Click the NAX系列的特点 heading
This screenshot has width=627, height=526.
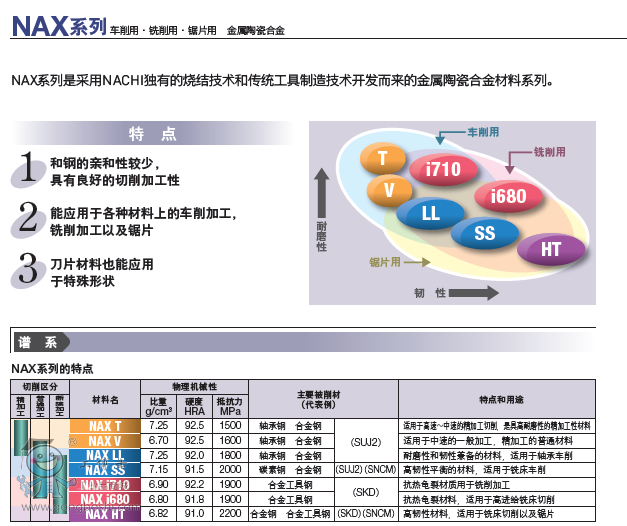click(x=52, y=368)
